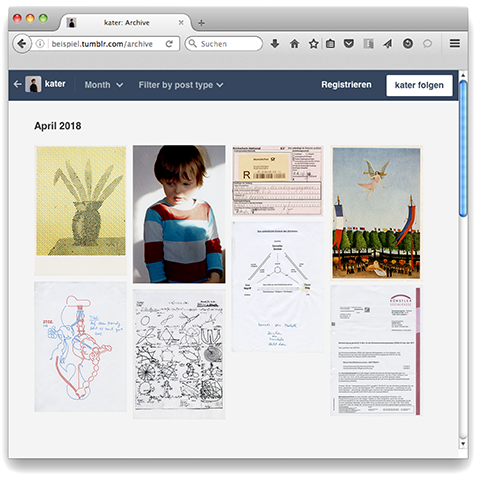
Task: Open a new tab with the plus button
Action: click(x=201, y=23)
